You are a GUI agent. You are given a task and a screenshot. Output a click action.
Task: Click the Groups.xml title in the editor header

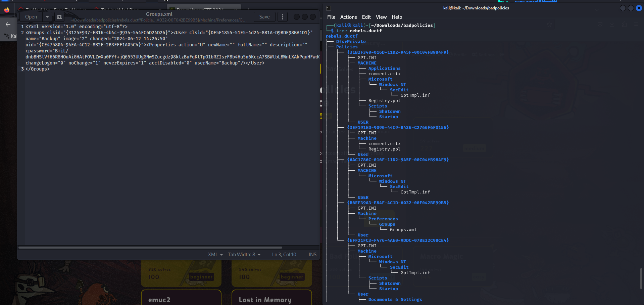click(x=159, y=14)
